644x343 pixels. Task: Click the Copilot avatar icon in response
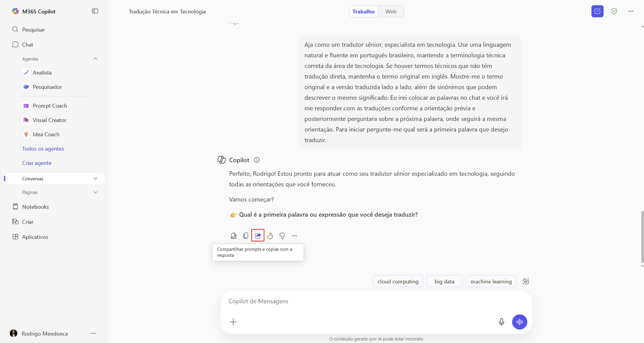pyautogui.click(x=221, y=160)
